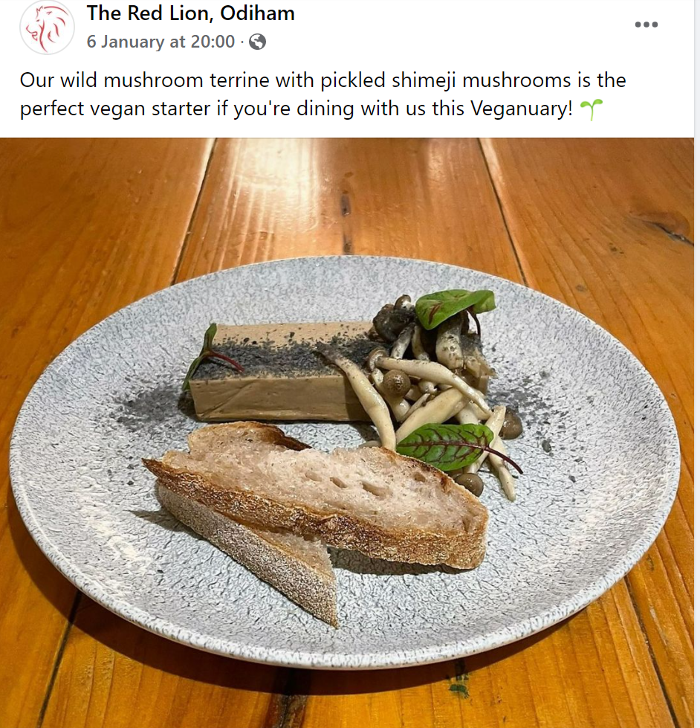Open the mushroom terrine photo
Viewport: 700px width, 728px height.
tap(347, 433)
